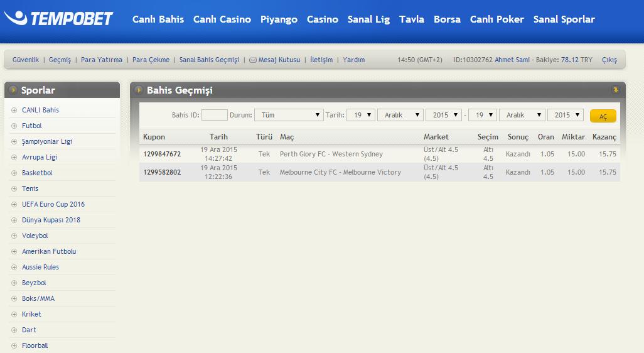The width and height of the screenshot is (644, 353).
Task: Click the plus icon beside Basketbol
Action: click(14, 173)
